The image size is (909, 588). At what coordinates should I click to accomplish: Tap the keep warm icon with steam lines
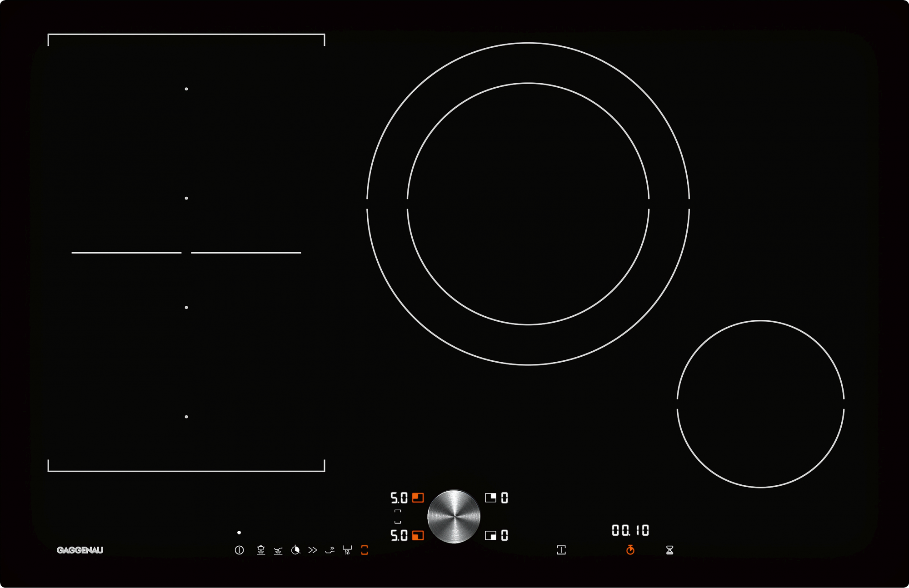[x=347, y=550]
